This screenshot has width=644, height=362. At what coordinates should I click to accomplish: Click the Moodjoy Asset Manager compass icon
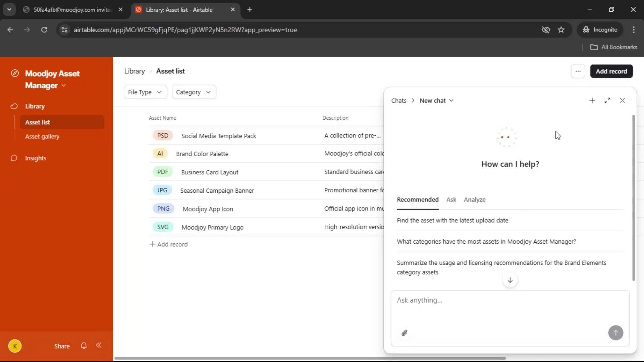[15, 73]
